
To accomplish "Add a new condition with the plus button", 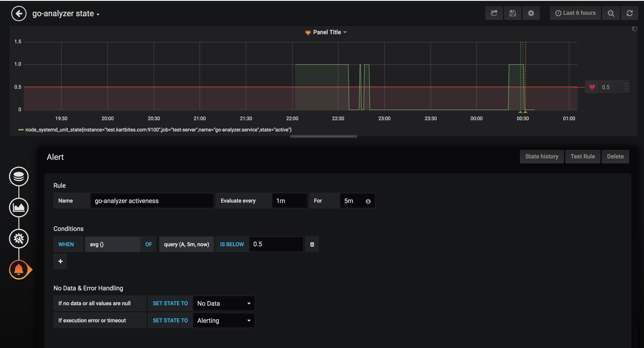I will click(60, 261).
